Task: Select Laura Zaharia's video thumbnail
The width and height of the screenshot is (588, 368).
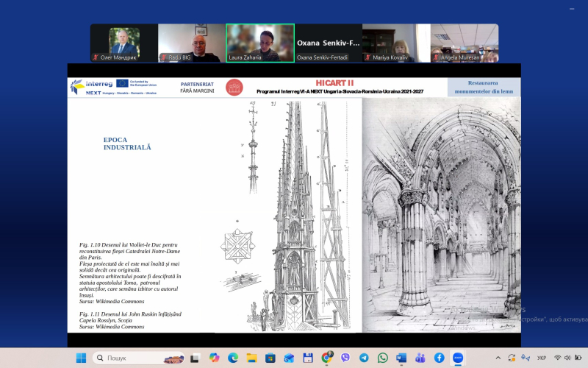Action: click(x=260, y=43)
